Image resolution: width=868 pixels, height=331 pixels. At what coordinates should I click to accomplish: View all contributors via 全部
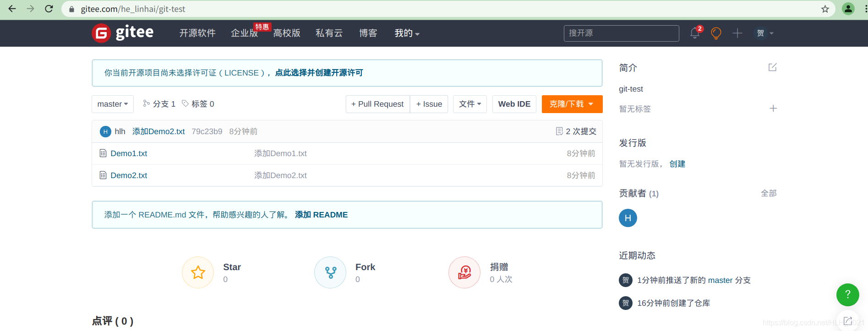tap(769, 193)
